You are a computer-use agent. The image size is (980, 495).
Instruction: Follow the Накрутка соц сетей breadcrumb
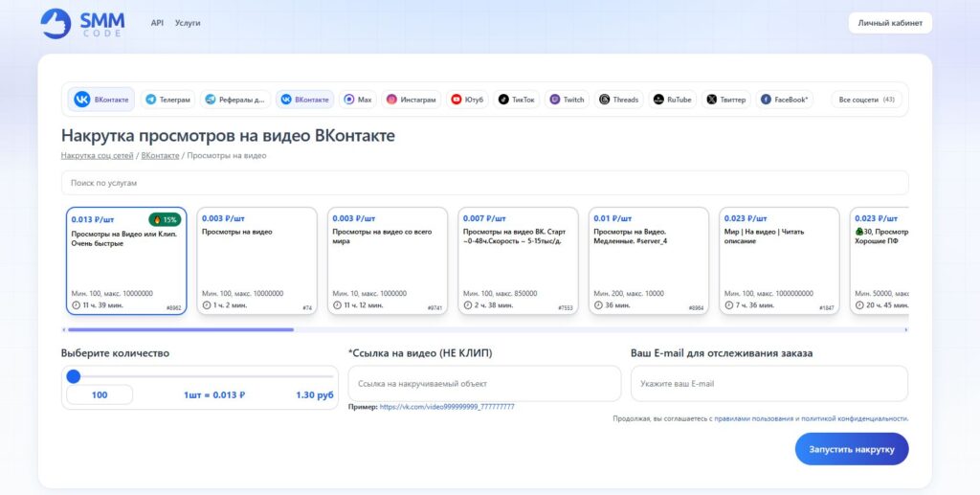point(97,156)
